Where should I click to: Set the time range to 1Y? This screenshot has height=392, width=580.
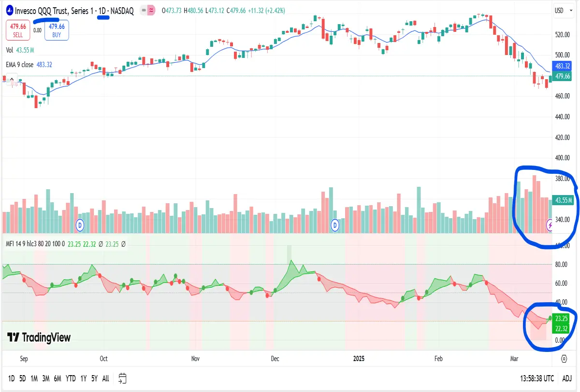point(84,379)
